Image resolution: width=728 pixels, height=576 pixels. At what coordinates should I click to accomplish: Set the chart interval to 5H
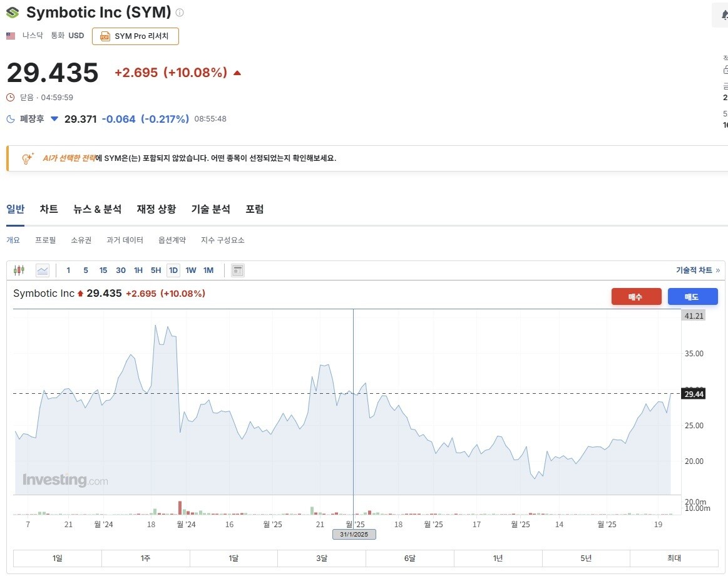(156, 270)
